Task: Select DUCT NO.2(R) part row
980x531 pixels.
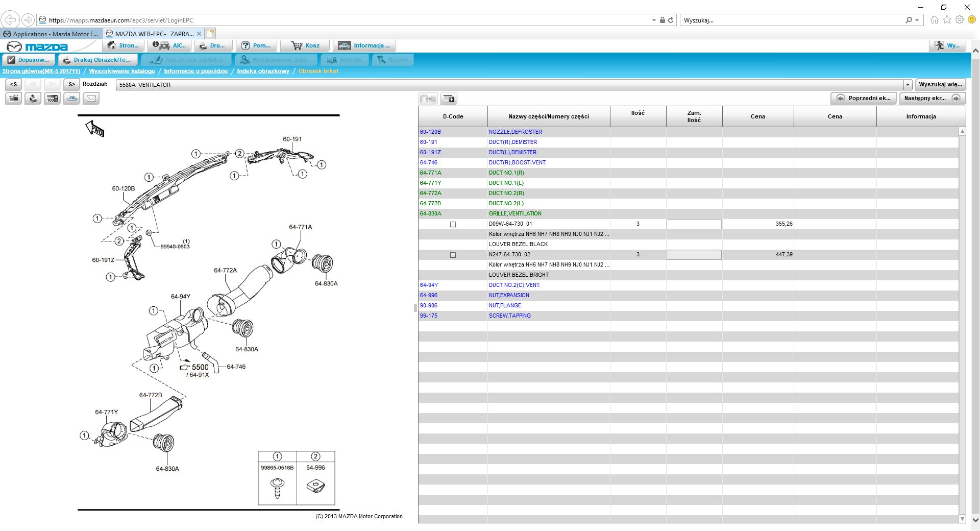Action: pos(688,193)
